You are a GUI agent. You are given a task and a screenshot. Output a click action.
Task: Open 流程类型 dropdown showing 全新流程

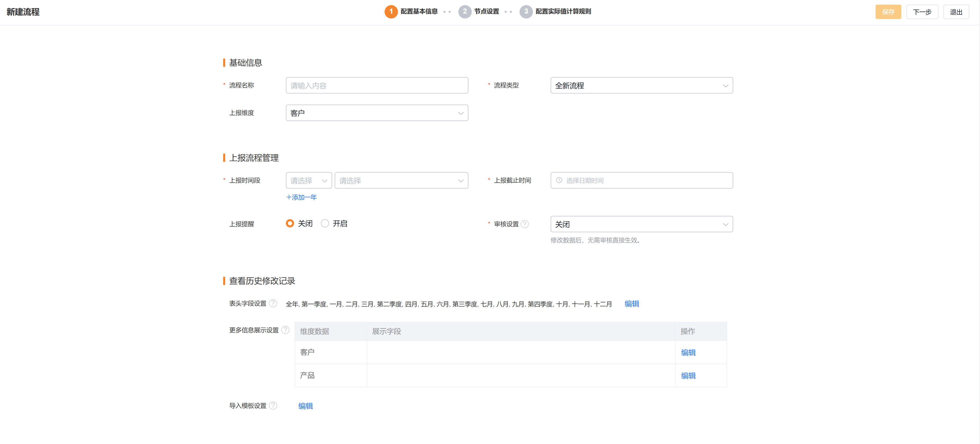[x=641, y=86]
